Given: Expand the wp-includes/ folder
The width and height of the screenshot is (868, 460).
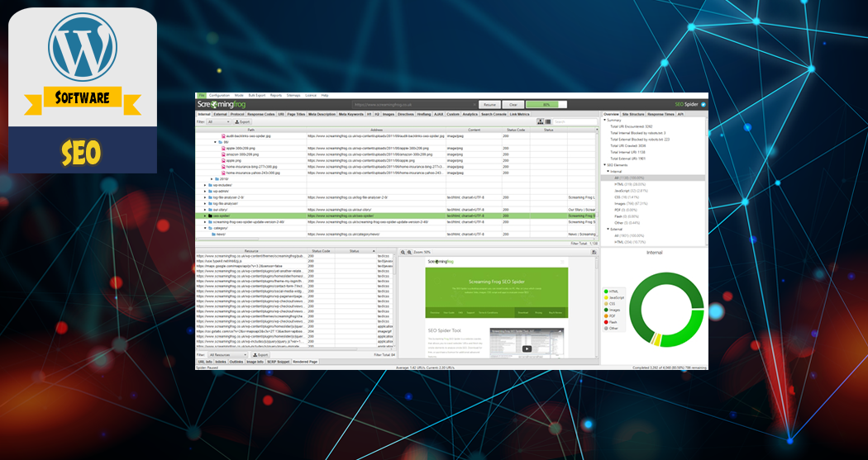Looking at the screenshot, I should point(205,185).
